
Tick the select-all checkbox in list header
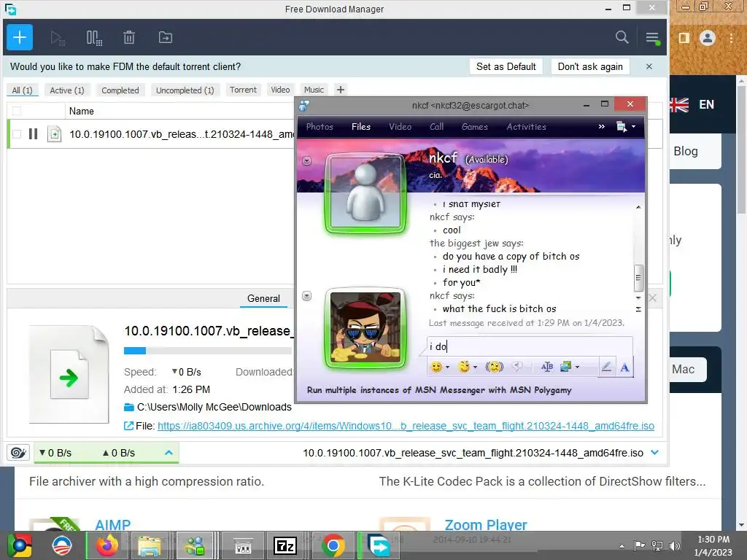pyautogui.click(x=17, y=111)
